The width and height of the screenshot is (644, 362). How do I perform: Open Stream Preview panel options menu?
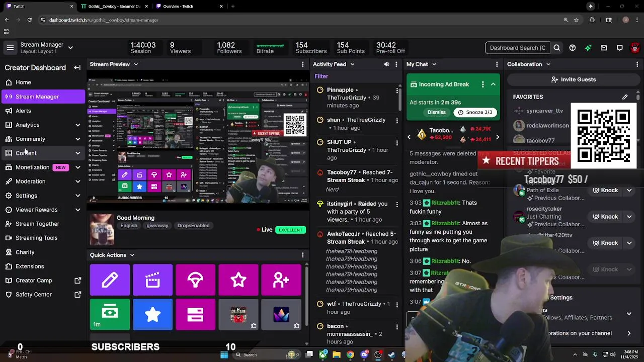pyautogui.click(x=302, y=64)
